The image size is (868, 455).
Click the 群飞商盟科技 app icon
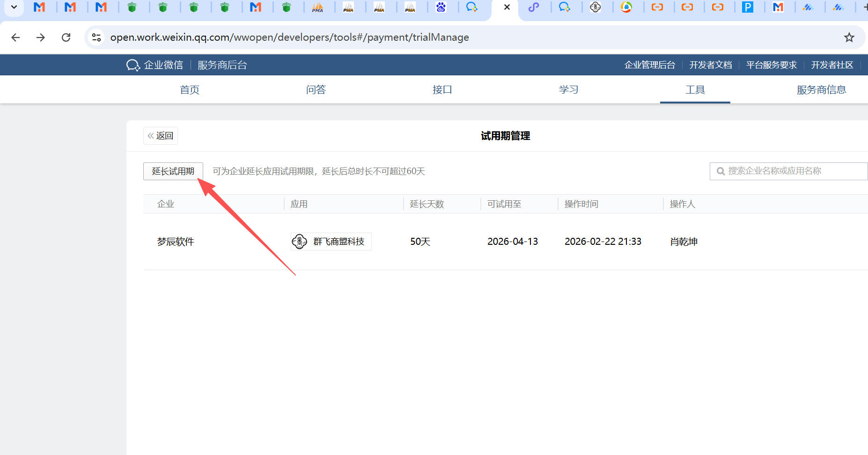(300, 242)
